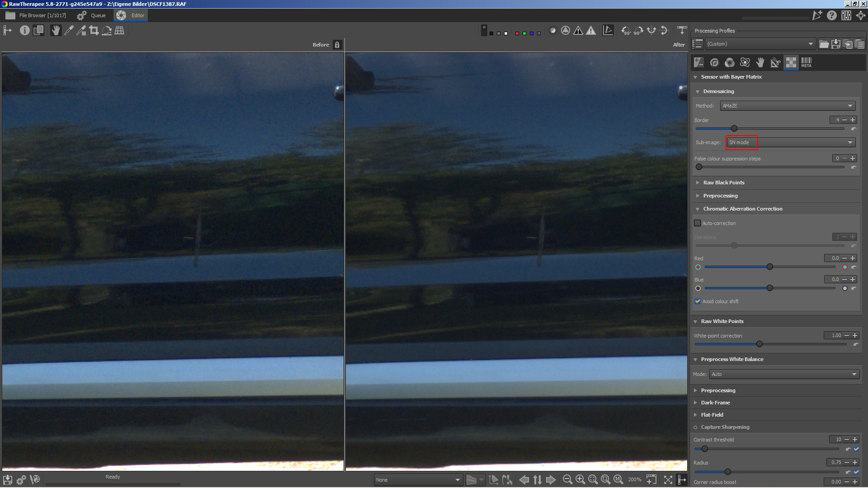Switch to the File Browser tab
Viewport: 868px width, 488px height.
point(36,15)
